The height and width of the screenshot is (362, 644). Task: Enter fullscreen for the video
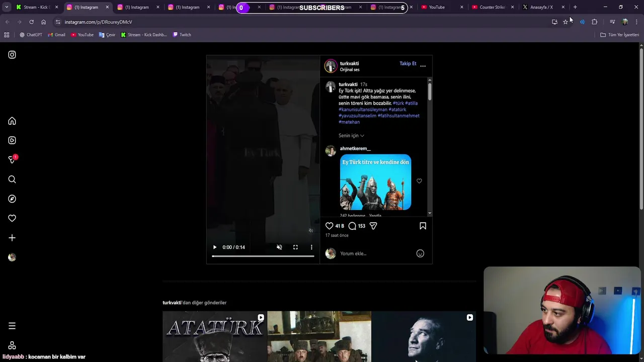tap(295, 247)
